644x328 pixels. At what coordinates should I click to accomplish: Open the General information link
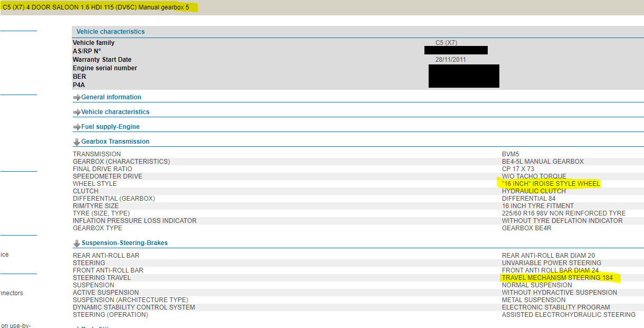[x=111, y=97]
